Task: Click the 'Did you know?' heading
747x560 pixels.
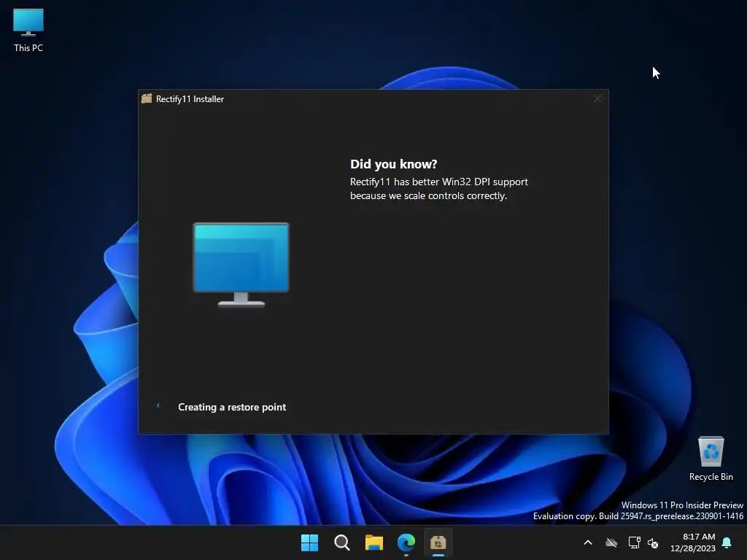Action: coord(393,164)
